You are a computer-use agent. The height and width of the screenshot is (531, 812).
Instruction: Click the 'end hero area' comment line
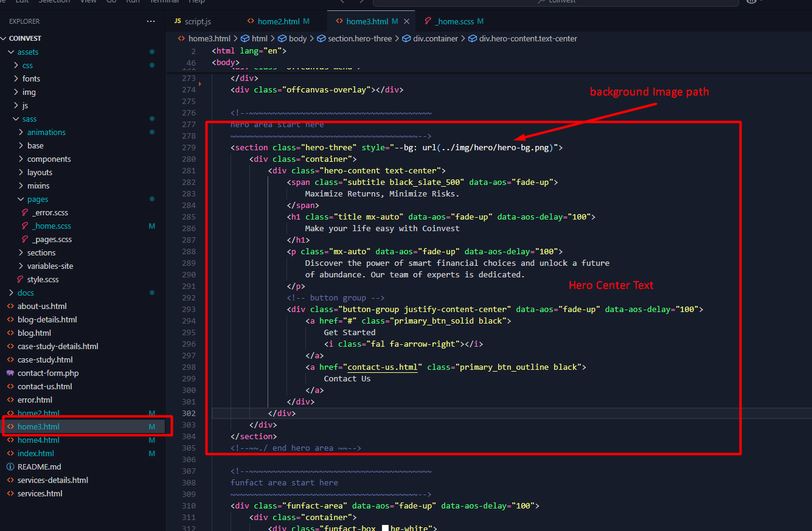[296, 448]
